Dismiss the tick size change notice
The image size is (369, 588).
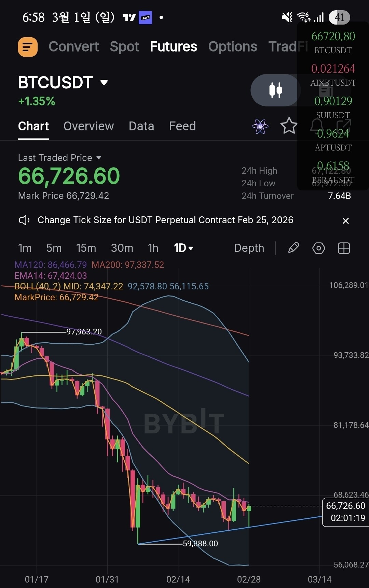click(345, 221)
